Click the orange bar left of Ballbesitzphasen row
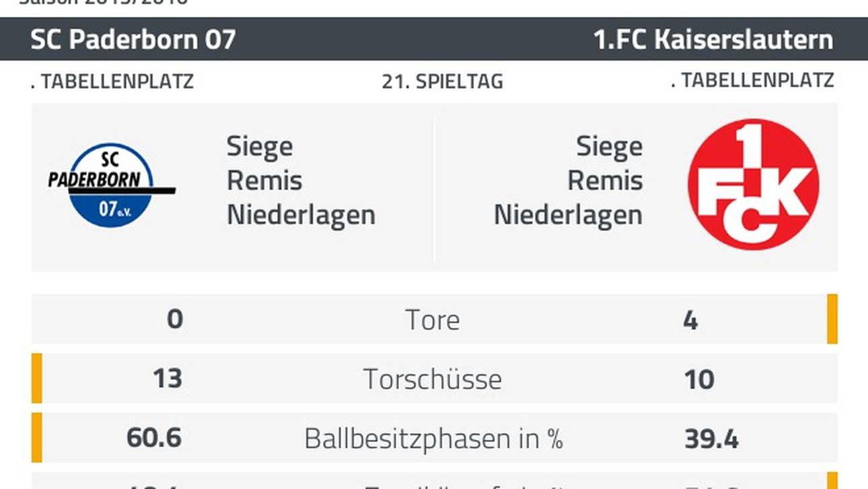This screenshot has height=489, width=868. click(37, 438)
